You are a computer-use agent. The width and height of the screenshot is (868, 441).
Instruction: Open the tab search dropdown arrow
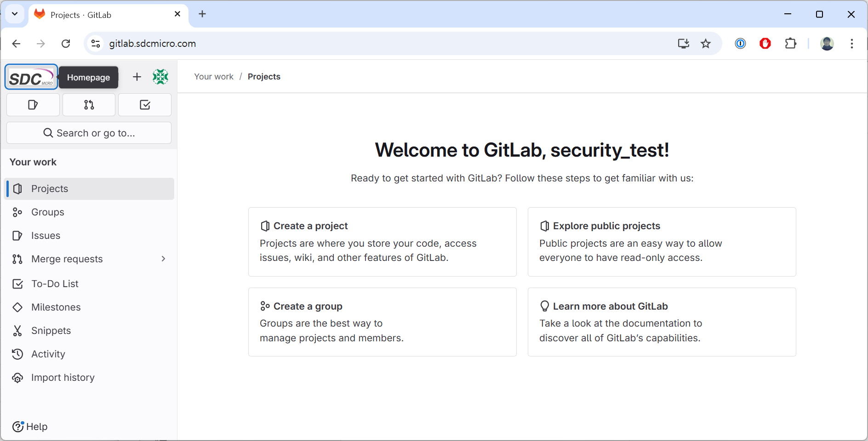[x=15, y=14]
